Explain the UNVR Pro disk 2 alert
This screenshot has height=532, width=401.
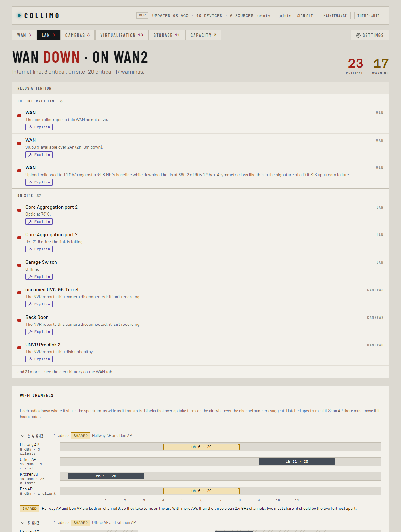click(x=39, y=359)
